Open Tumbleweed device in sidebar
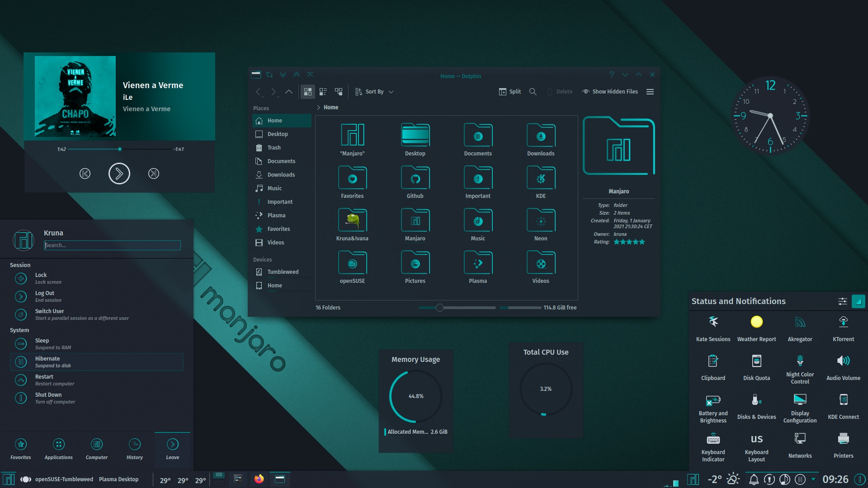Image resolution: width=868 pixels, height=488 pixels. coord(282,272)
